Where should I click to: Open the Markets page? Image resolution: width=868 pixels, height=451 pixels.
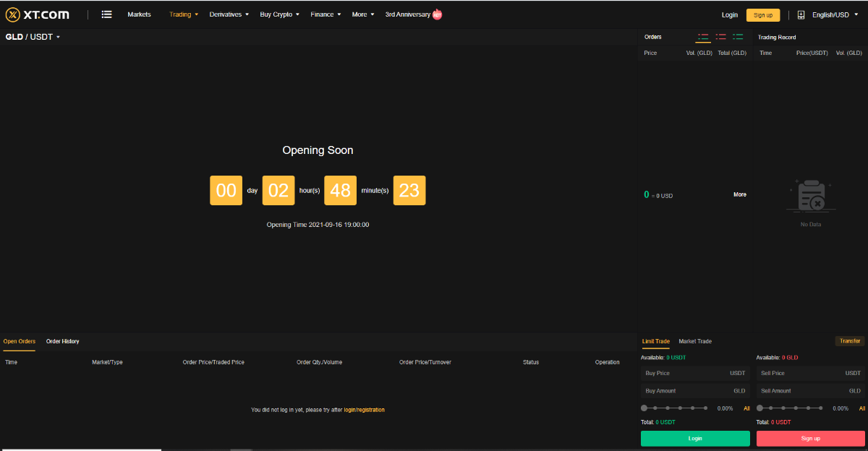(x=139, y=14)
